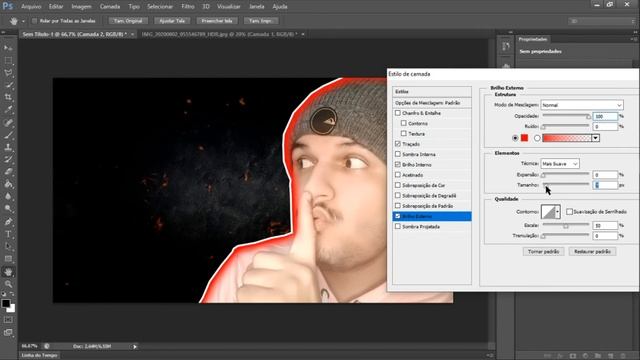Uncheck the Traçado style checkbox
Screen dimensions: 640x360
tap(398, 144)
